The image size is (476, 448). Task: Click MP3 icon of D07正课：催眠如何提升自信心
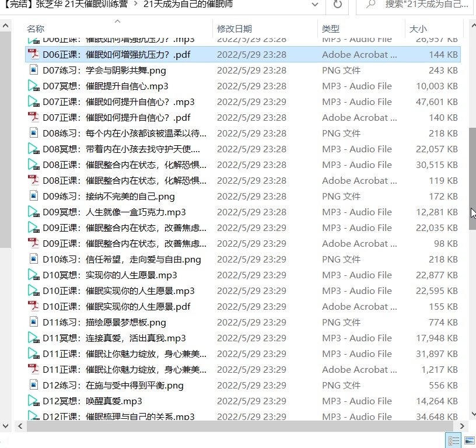33,101
